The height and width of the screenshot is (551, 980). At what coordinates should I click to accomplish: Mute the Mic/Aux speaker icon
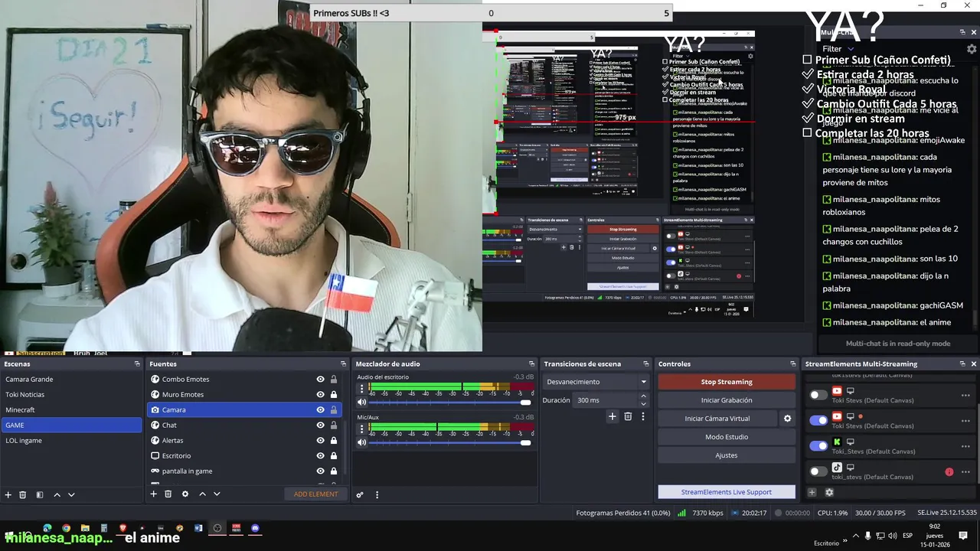tap(362, 442)
